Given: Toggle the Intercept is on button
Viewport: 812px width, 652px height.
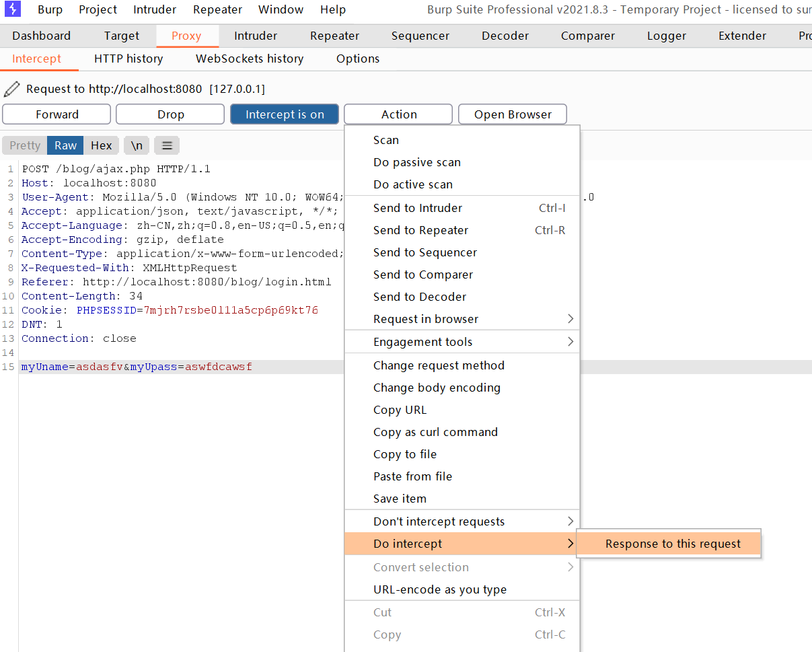Looking at the screenshot, I should point(285,114).
